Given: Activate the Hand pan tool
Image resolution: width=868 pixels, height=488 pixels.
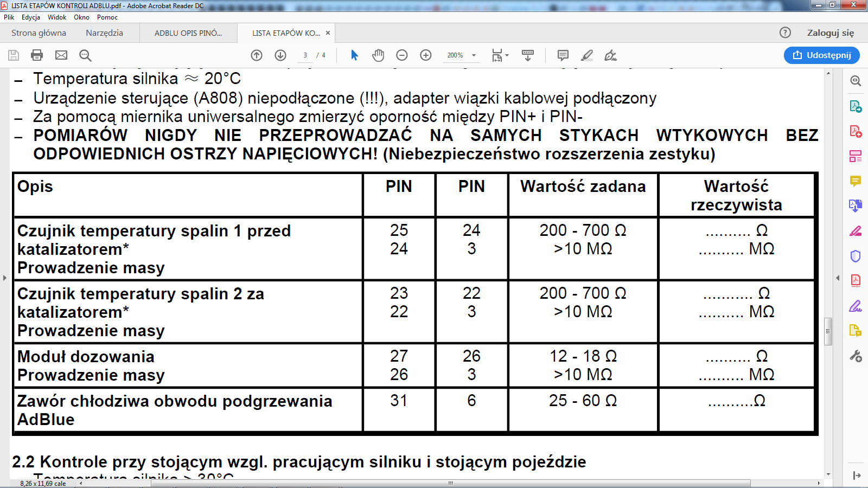Looking at the screenshot, I should pos(378,55).
